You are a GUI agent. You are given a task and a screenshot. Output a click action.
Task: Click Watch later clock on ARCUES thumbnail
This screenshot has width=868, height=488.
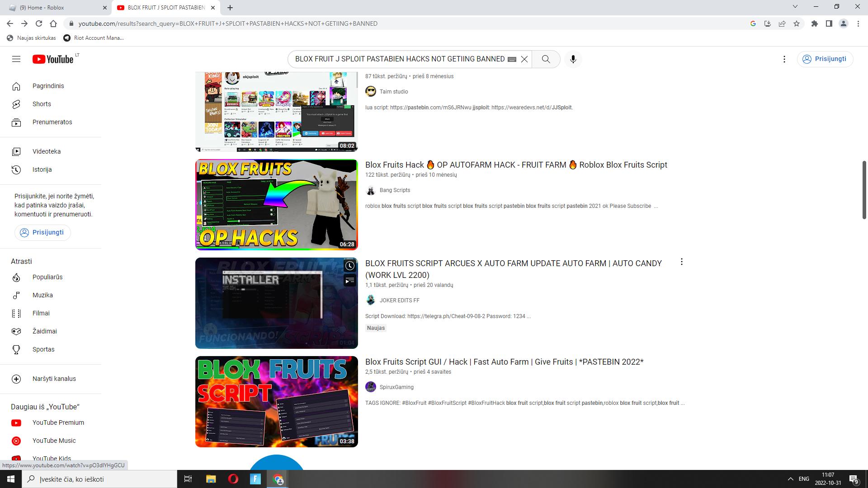tap(349, 266)
